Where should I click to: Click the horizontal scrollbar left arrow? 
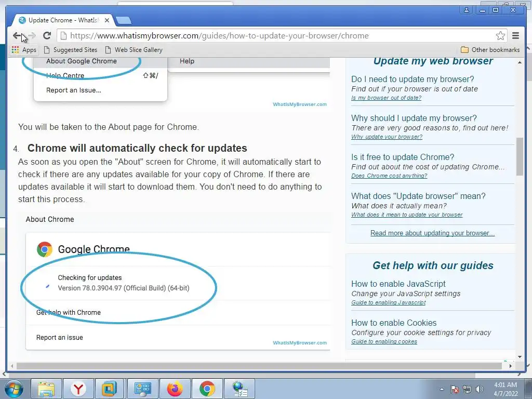point(12,366)
